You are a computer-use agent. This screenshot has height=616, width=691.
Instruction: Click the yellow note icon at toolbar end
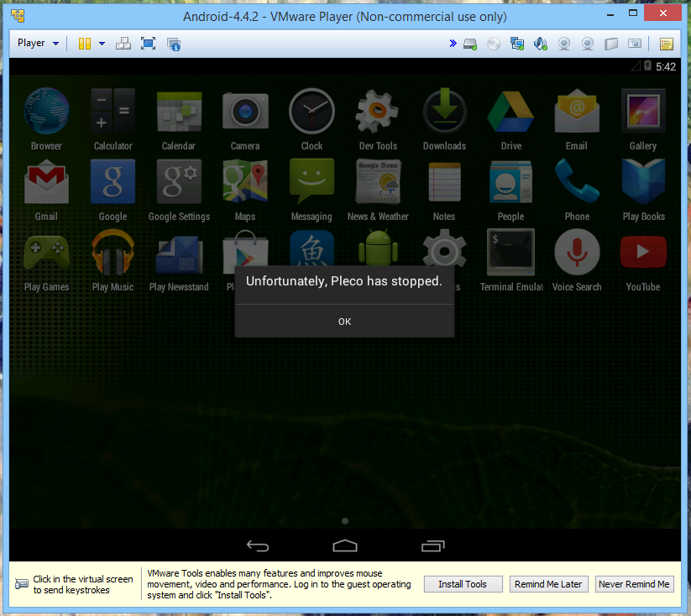tap(667, 44)
